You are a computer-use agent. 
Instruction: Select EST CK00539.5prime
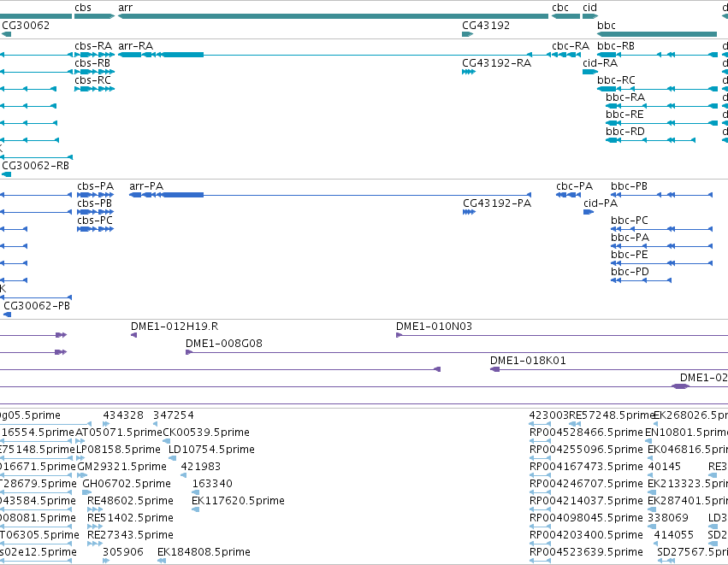click(x=166, y=441)
